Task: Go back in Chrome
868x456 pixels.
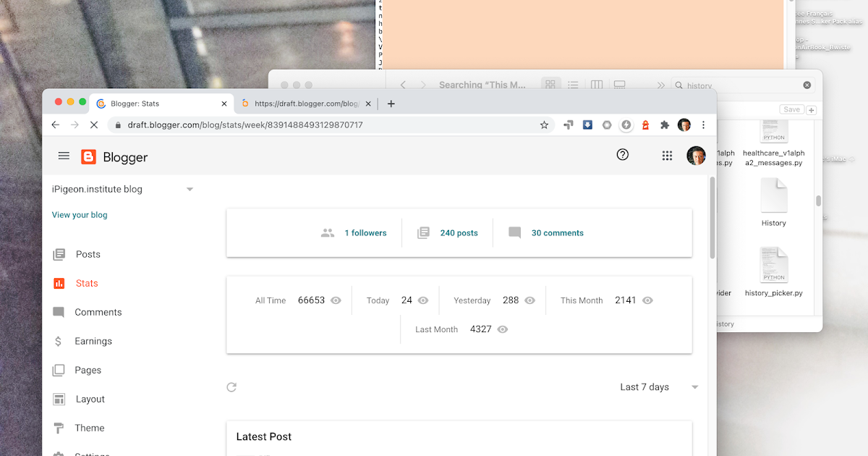Action: tap(56, 125)
